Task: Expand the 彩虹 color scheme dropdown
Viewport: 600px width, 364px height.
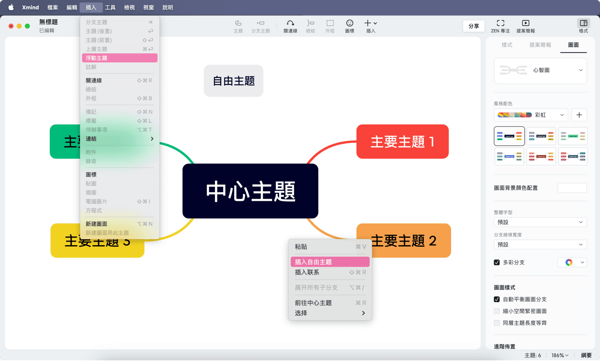Action: click(x=531, y=115)
